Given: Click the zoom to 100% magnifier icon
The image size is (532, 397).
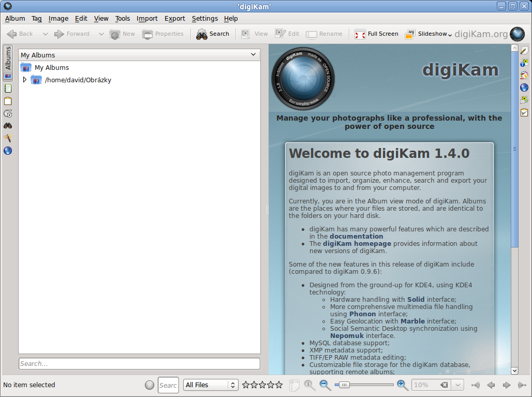Looking at the screenshot, I should point(309,385).
